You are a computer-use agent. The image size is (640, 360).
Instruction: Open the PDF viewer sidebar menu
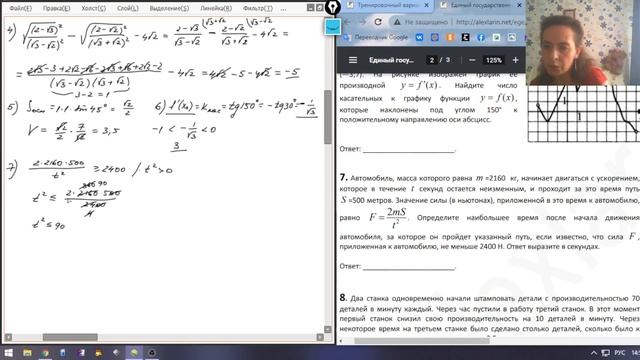[353, 60]
